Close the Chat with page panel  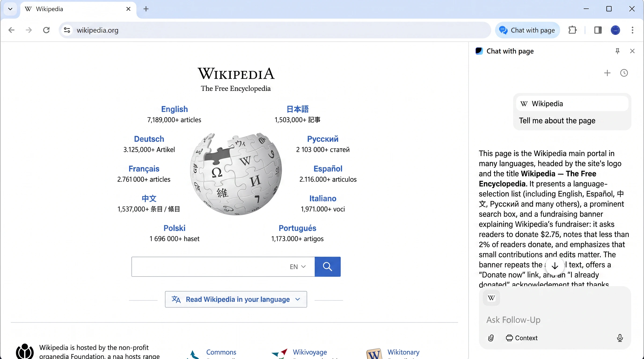click(632, 51)
